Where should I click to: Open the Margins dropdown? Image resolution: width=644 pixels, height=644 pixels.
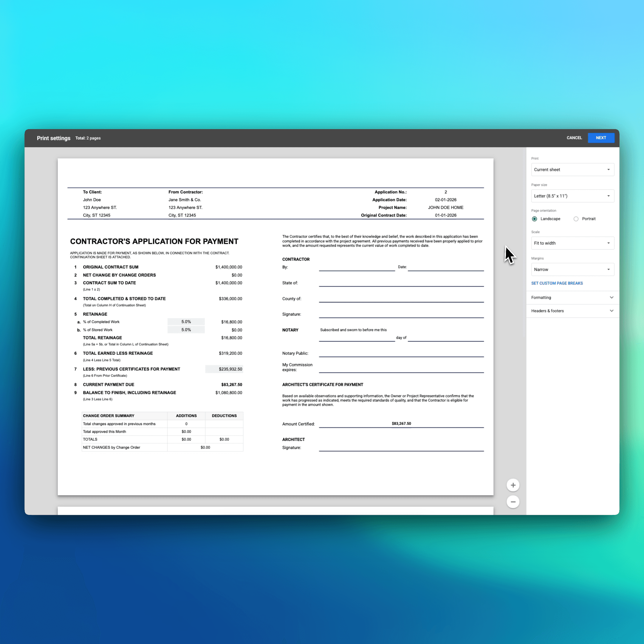click(572, 269)
